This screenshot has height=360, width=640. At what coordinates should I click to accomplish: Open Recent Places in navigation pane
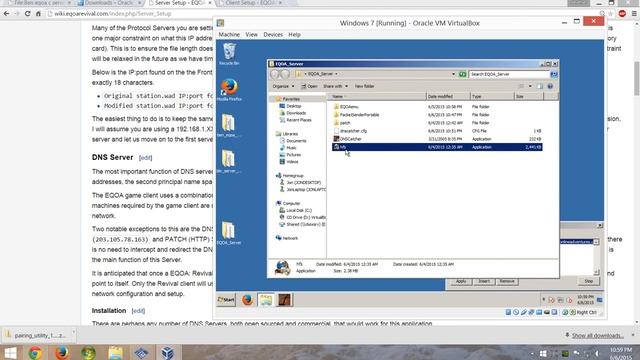click(x=298, y=120)
